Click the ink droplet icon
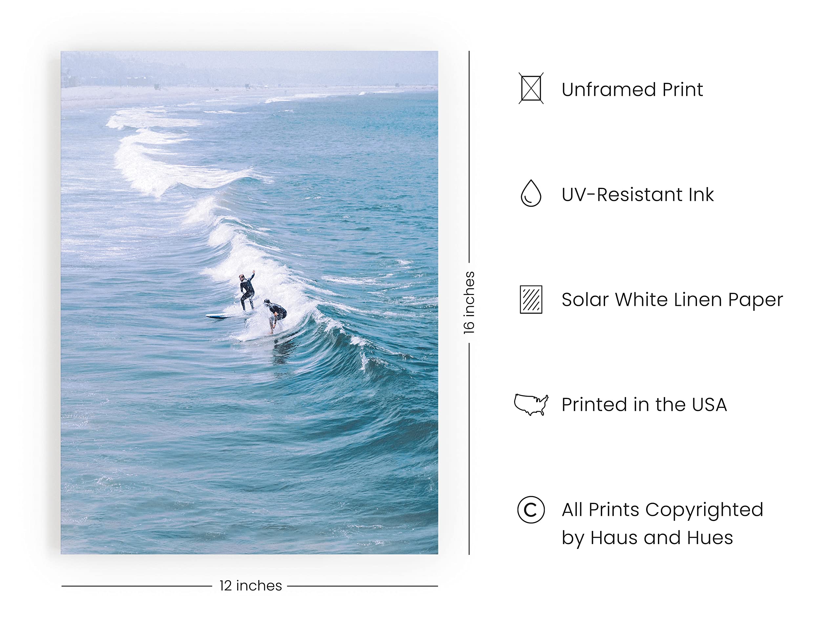Image resolution: width=840 pixels, height=630 pixels. (x=531, y=193)
